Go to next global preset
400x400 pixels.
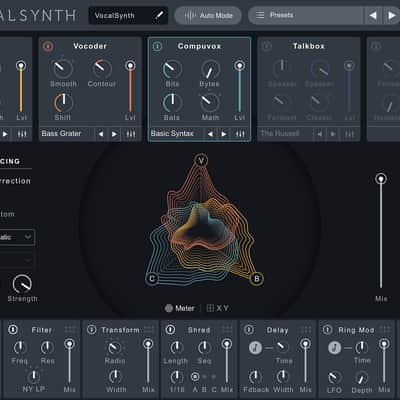tap(391, 15)
